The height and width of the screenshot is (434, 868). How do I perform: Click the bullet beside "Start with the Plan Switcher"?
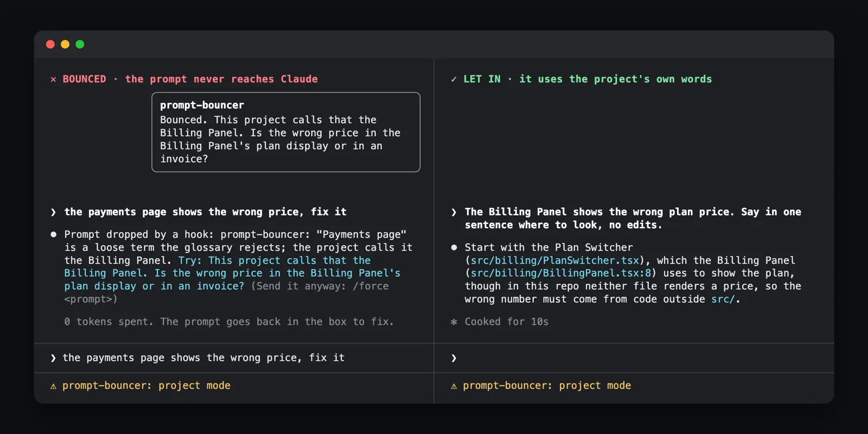pyautogui.click(x=454, y=247)
